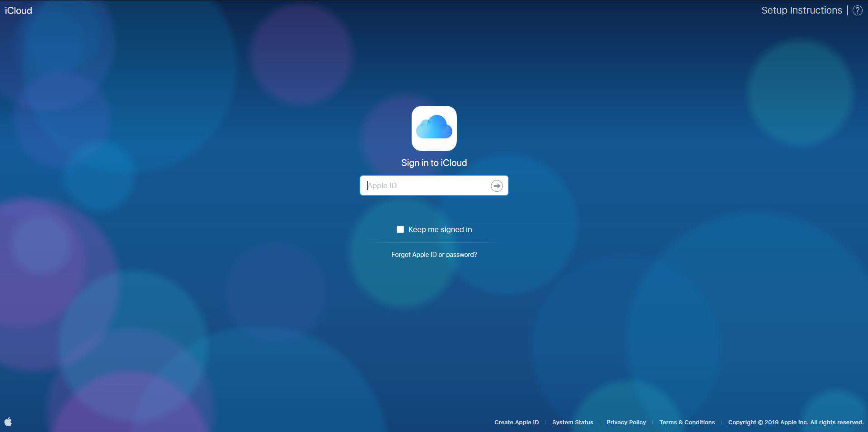Focus the Apple ID input field

coord(434,185)
